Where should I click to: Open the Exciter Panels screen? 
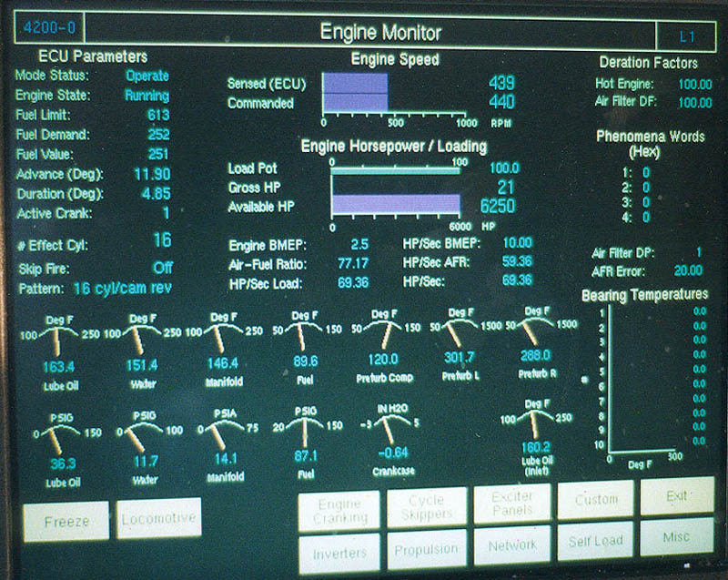point(512,504)
